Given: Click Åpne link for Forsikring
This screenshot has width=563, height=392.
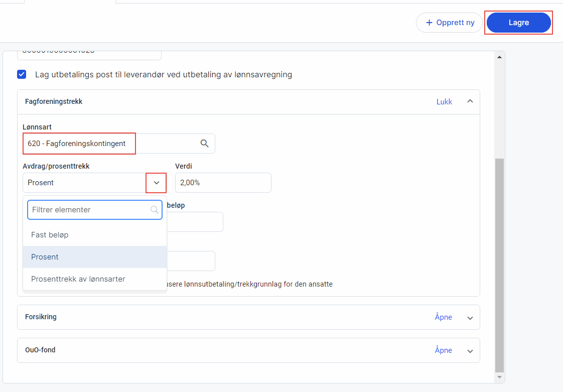Looking at the screenshot, I should [443, 317].
